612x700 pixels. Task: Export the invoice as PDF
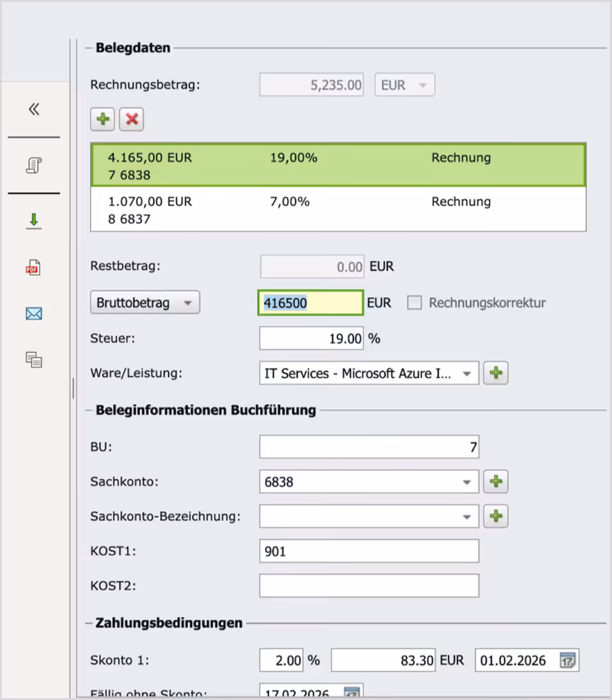pos(33,266)
